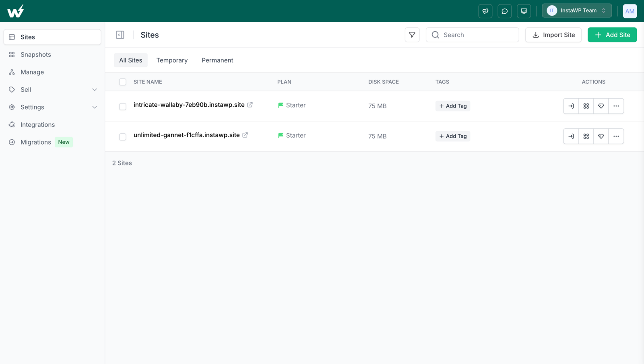Image resolution: width=644 pixels, height=364 pixels.
Task: Open intricate-wallaby-7eb90b.instawp.site name link
Action: click(189, 105)
